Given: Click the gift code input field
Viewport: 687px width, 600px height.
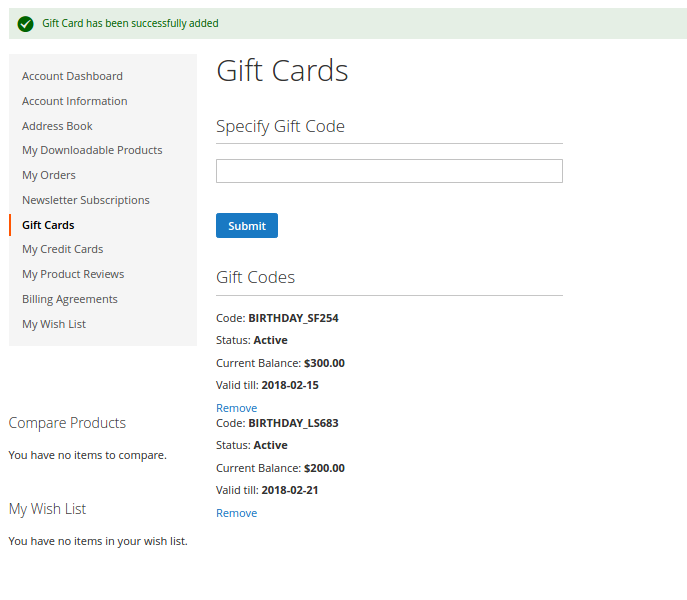Looking at the screenshot, I should pos(389,171).
